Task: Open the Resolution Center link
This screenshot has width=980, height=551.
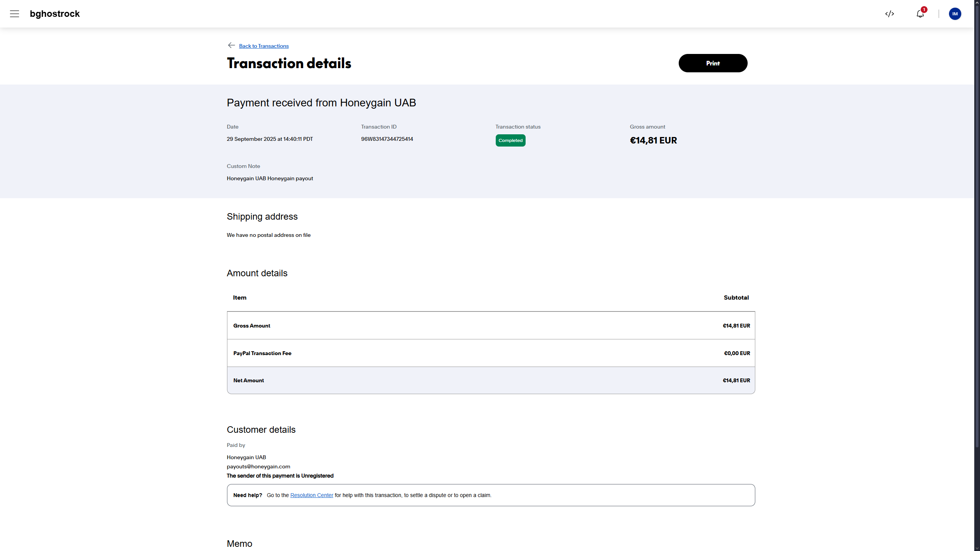Action: point(312,495)
